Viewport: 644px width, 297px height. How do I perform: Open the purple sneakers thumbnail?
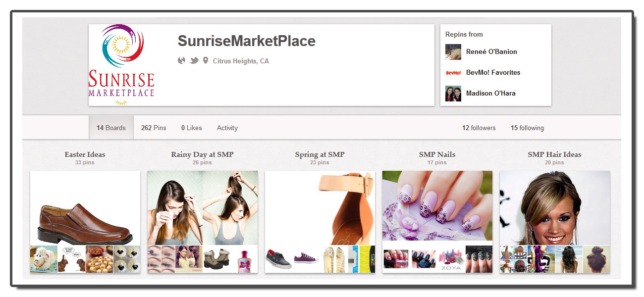[306, 259]
